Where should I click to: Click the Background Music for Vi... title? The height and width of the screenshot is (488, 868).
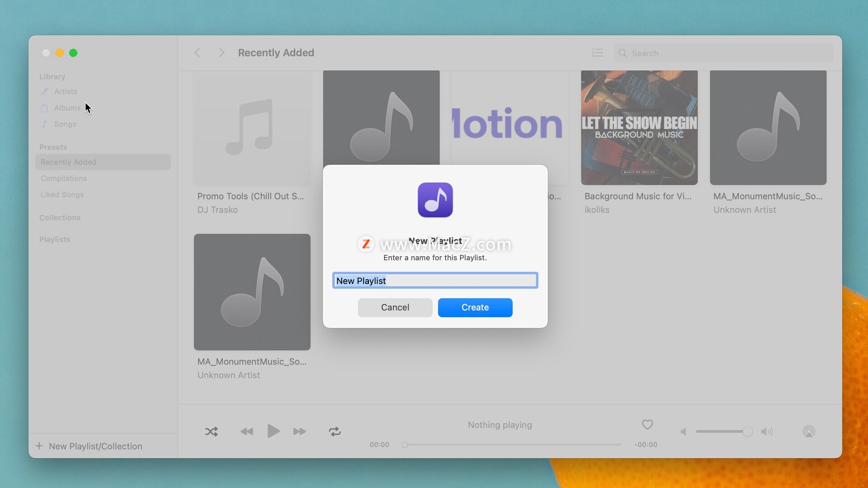pyautogui.click(x=638, y=196)
